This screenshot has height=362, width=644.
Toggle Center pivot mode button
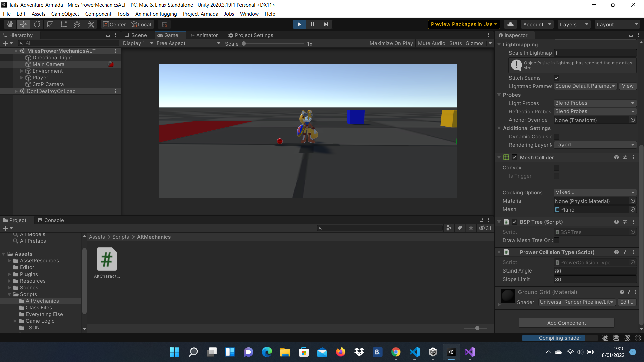(114, 24)
